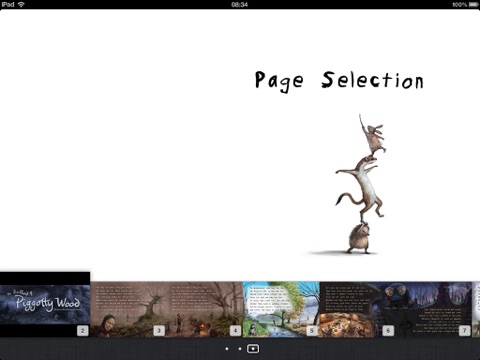This screenshot has height=360, width=480.
Task: Select the page thumbnail numbered 3
Action: coord(128,309)
